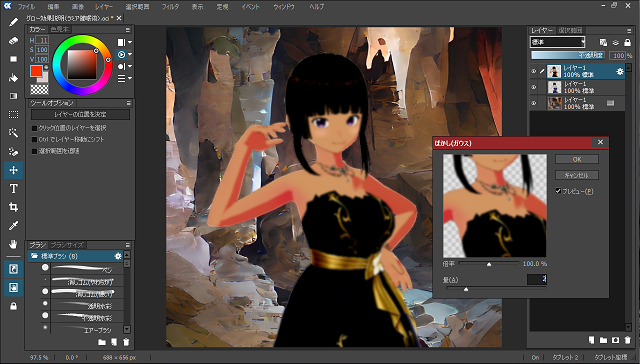This screenshot has width=640, height=364.
Task: Hide the bottom background layer via eye
Action: coord(533,103)
